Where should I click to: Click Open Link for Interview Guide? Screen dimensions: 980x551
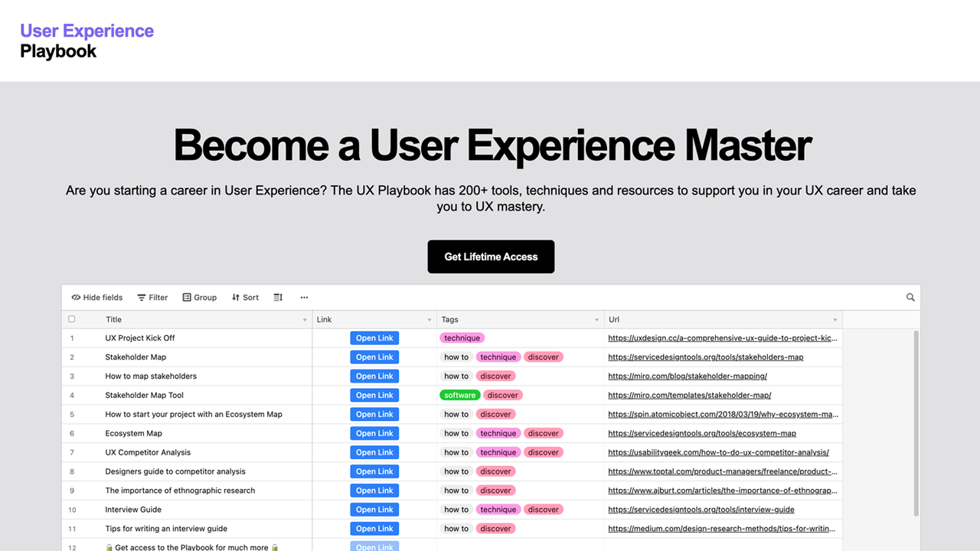coord(374,509)
